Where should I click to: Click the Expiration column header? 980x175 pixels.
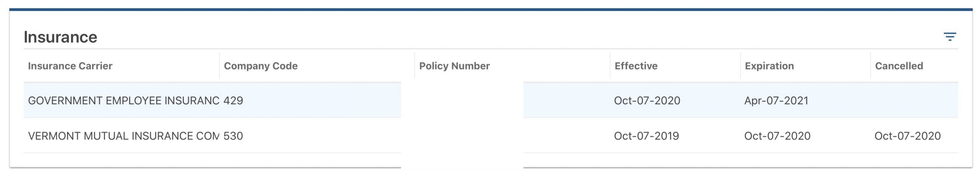[x=769, y=66]
